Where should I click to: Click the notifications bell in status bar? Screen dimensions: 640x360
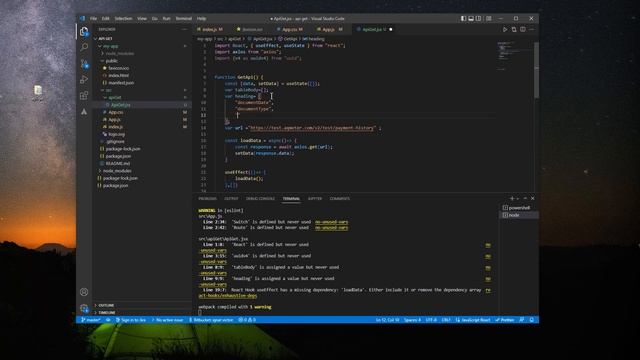pyautogui.click(x=531, y=320)
